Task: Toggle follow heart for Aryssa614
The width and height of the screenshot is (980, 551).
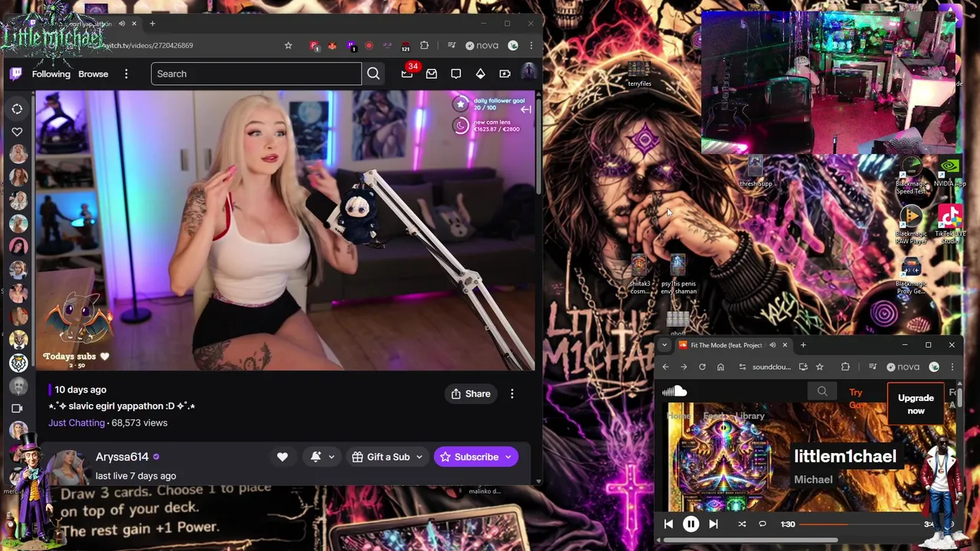Action: 283,457
